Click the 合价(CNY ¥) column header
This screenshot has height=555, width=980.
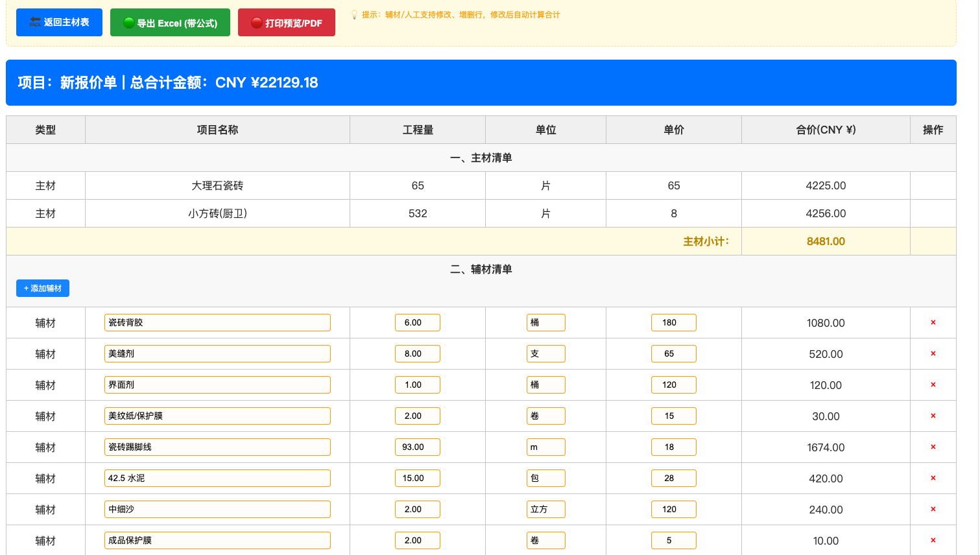tap(826, 130)
